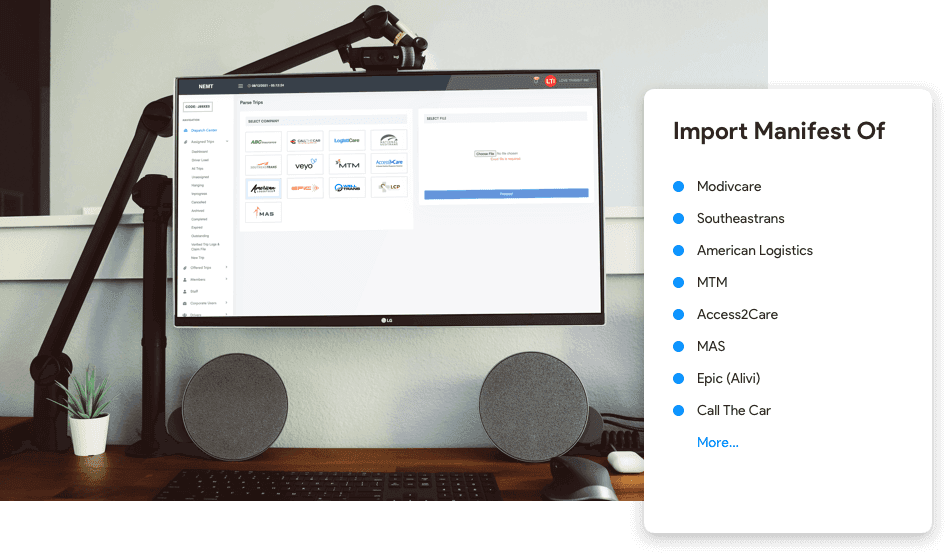
Task: Open Cancelled trips in the sidebar
Action: click(x=198, y=202)
